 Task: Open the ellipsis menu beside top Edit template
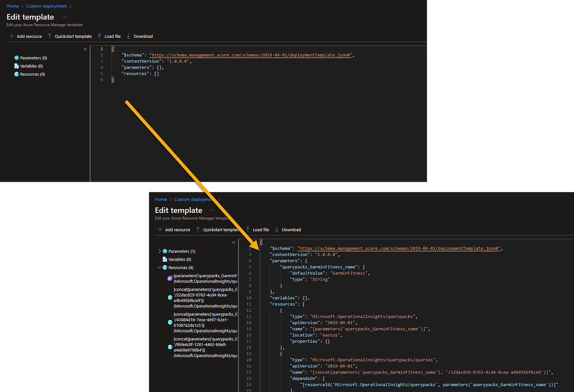[x=64, y=17]
